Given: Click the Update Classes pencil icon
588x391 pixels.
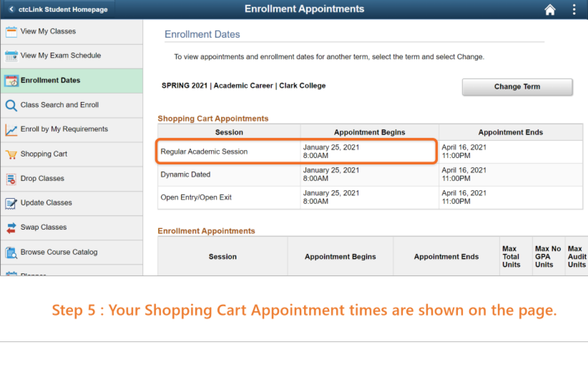Looking at the screenshot, I should (x=11, y=203).
